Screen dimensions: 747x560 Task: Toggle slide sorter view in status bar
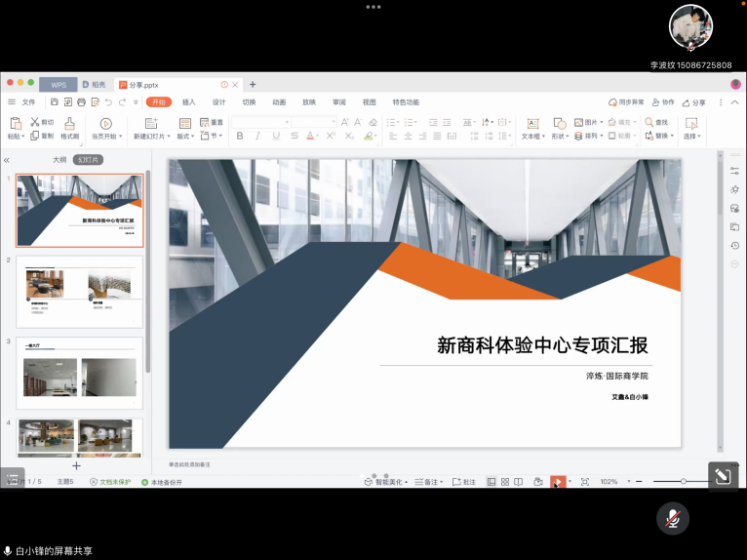(505, 482)
